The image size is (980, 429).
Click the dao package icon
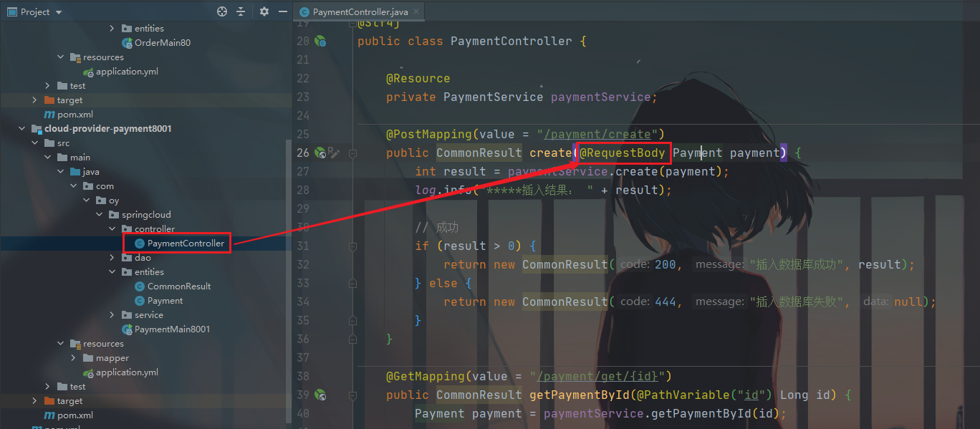127,258
